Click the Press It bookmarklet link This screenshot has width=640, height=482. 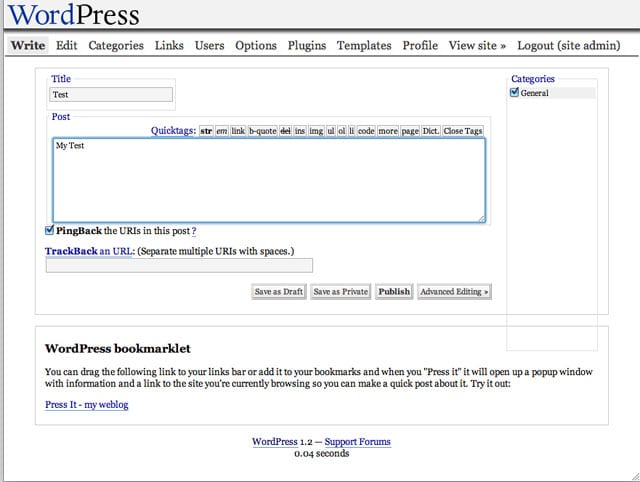[x=87, y=405]
